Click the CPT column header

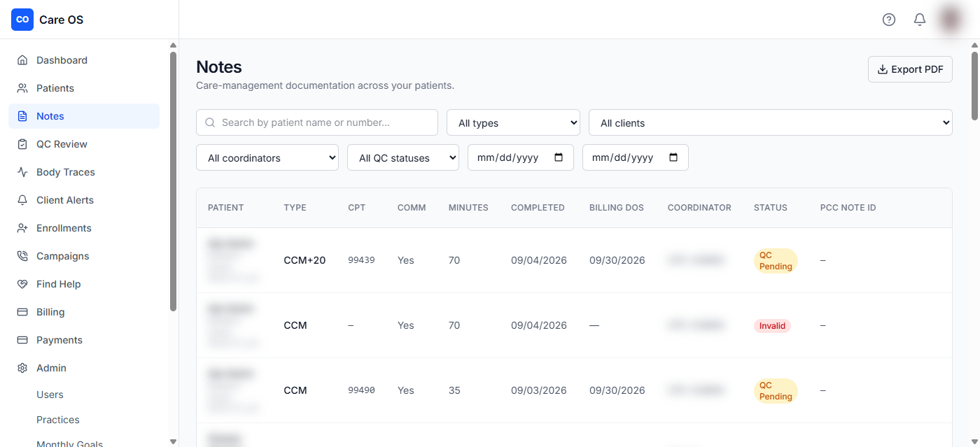point(357,208)
